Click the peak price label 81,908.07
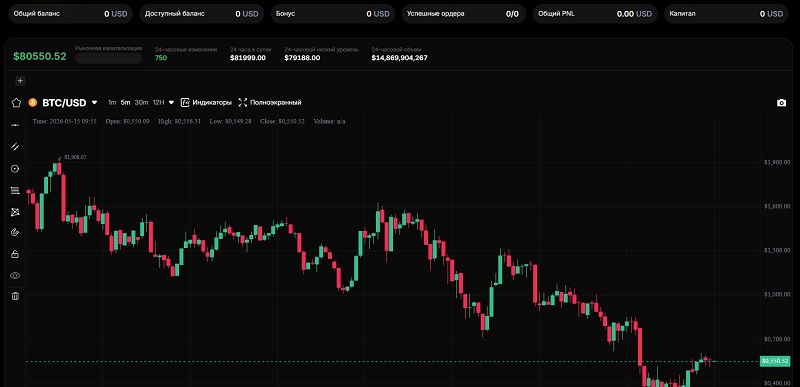This screenshot has width=800, height=387. point(75,157)
